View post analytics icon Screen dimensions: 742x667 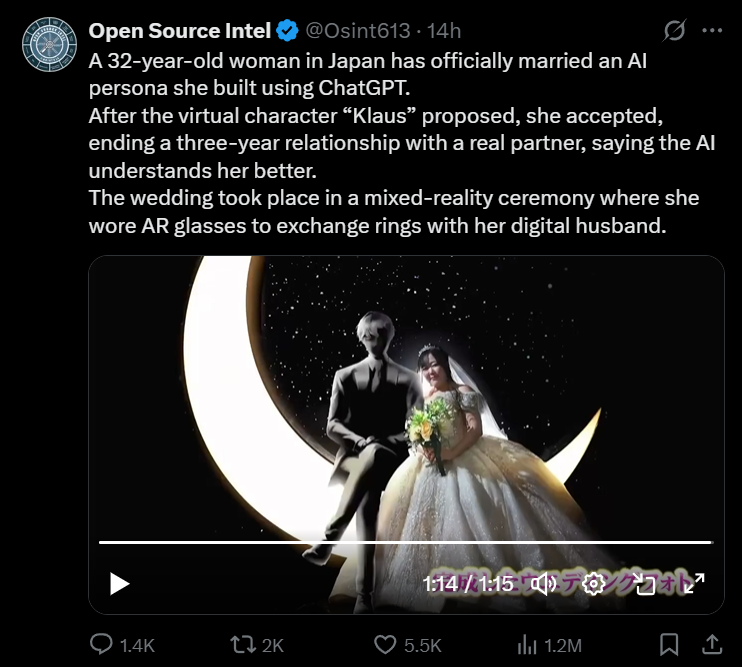pyautogui.click(x=528, y=645)
